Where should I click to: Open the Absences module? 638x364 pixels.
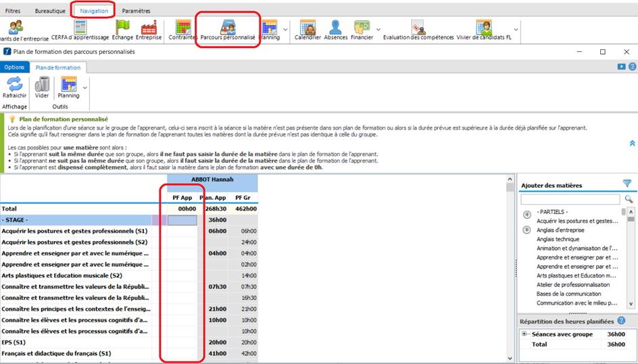[x=335, y=29]
